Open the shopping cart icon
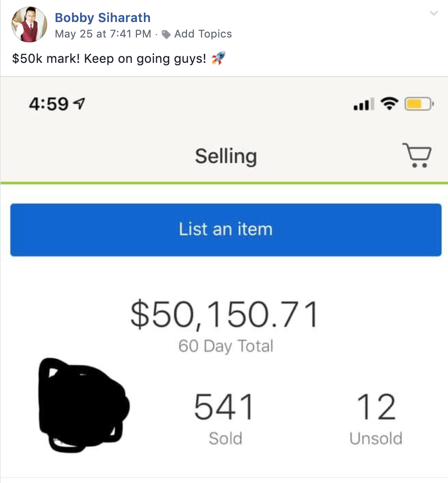 (417, 155)
